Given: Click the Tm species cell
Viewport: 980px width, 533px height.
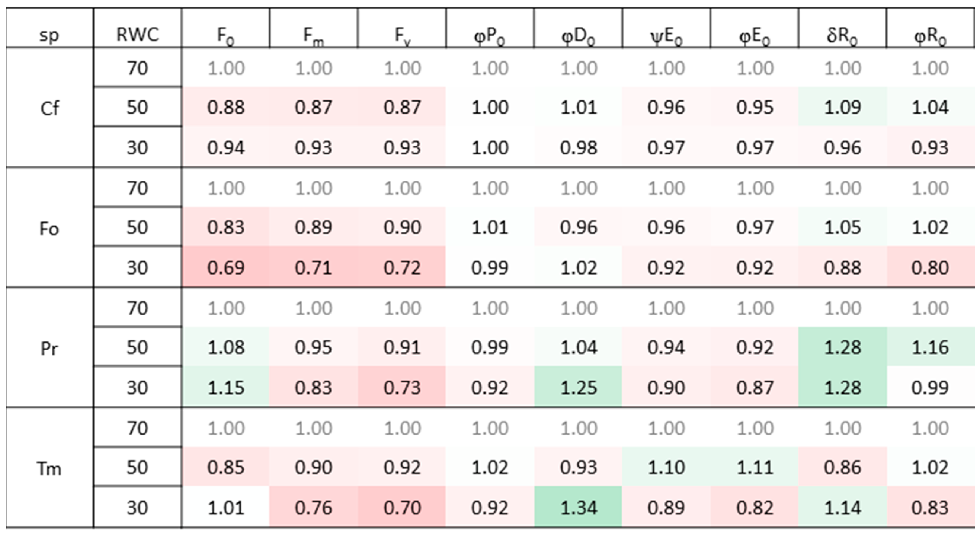Looking at the screenshot, I should tap(49, 468).
